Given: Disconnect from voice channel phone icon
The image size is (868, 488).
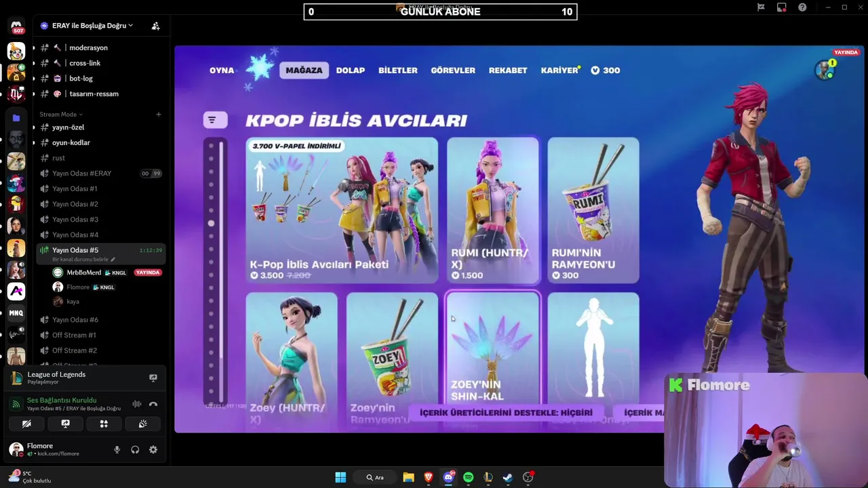Looking at the screenshot, I should pyautogui.click(x=153, y=404).
